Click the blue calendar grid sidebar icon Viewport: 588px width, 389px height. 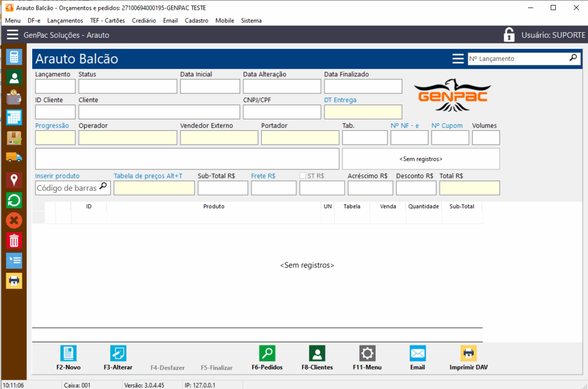pyautogui.click(x=14, y=117)
